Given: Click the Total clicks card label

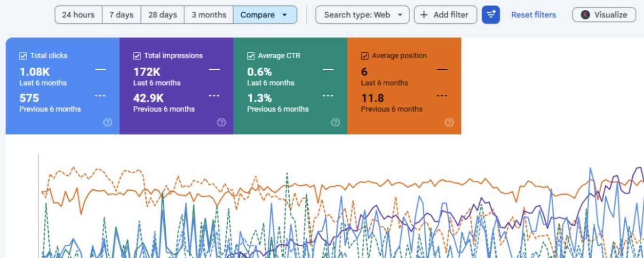Looking at the screenshot, I should tap(49, 56).
